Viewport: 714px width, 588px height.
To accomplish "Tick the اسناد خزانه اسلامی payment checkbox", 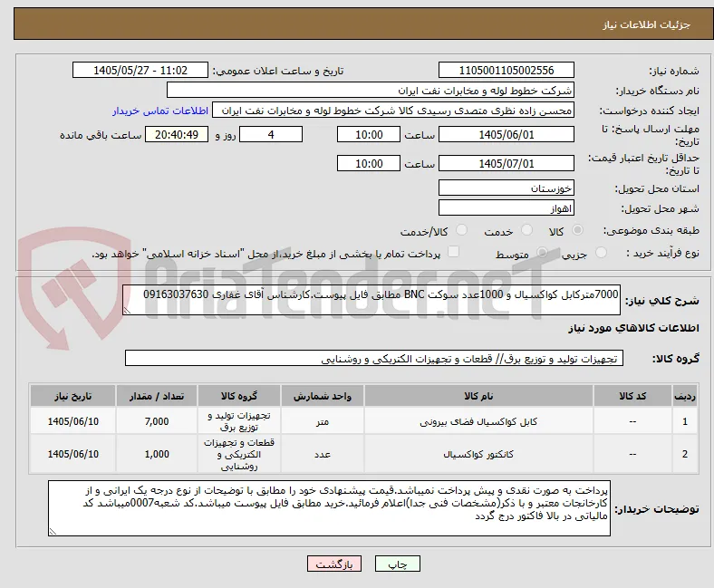I will pyautogui.click(x=454, y=252).
